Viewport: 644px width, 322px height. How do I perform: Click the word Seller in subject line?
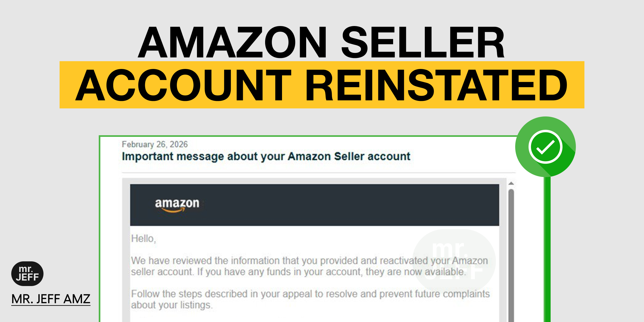[349, 156]
